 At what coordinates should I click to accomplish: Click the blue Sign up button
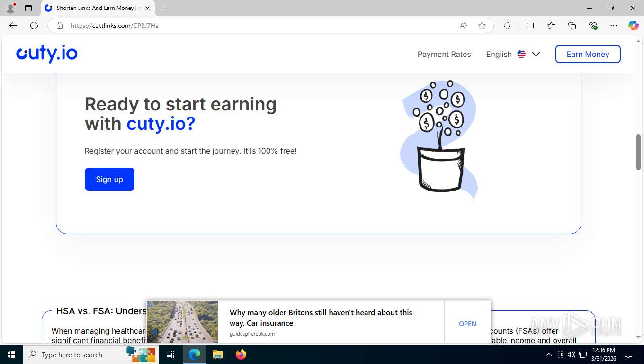[x=109, y=179]
